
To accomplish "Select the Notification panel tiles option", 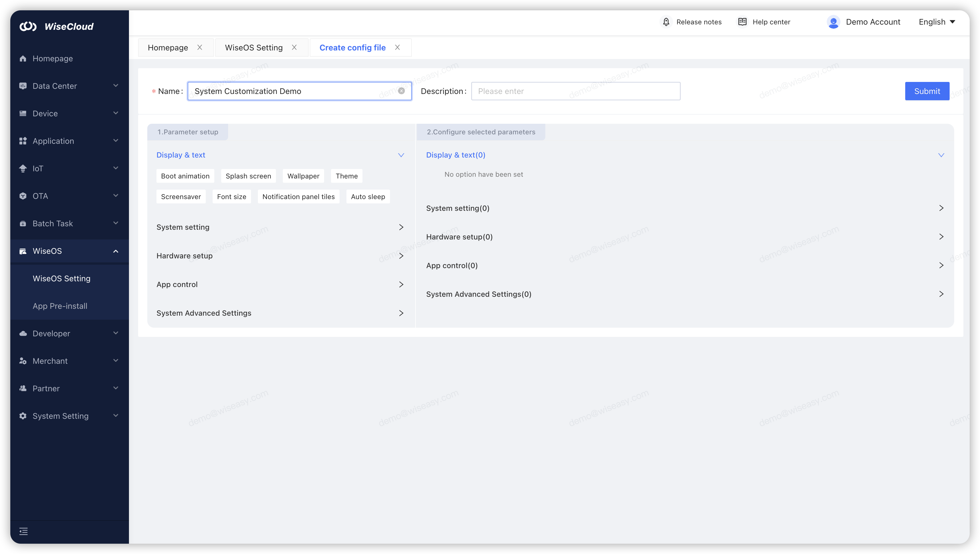I will (298, 197).
